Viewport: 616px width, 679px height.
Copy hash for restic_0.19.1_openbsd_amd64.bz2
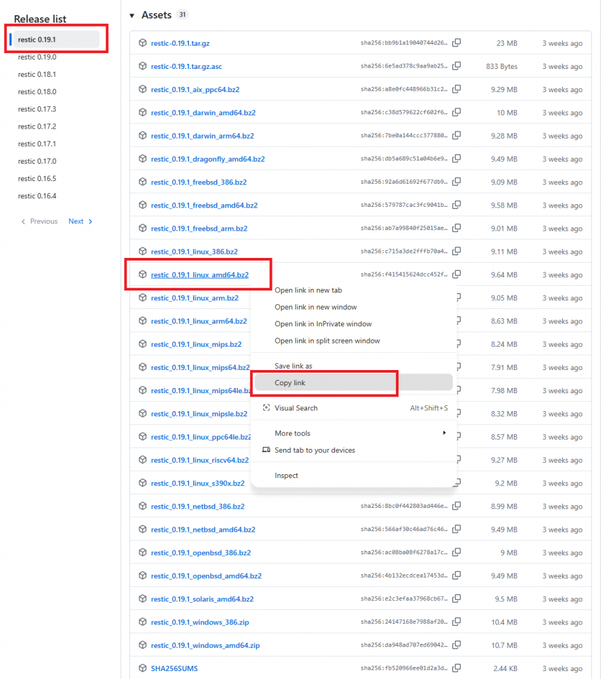(456, 576)
